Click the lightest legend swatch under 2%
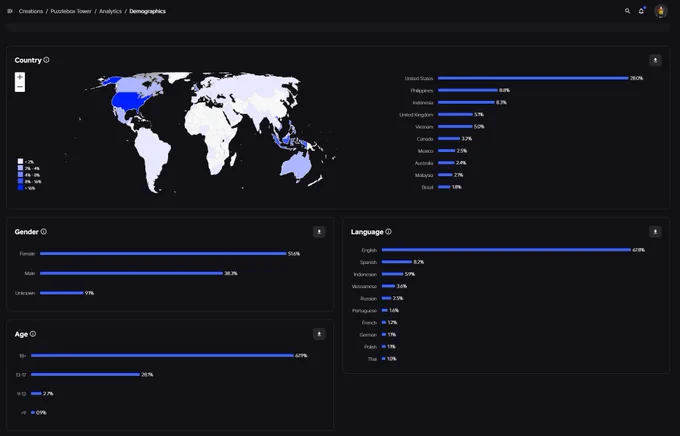Screen dimensions: 680x436 pyautogui.click(x=20, y=161)
